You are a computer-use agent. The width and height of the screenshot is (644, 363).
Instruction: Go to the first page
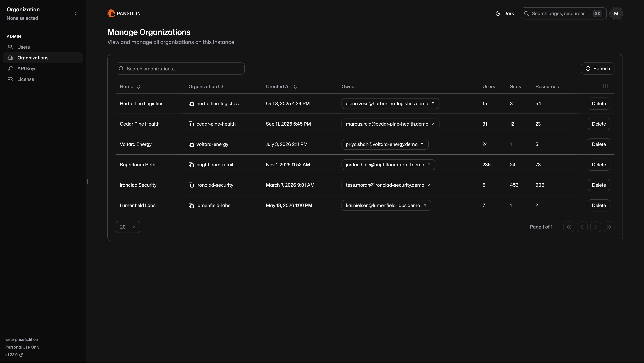coord(569,227)
